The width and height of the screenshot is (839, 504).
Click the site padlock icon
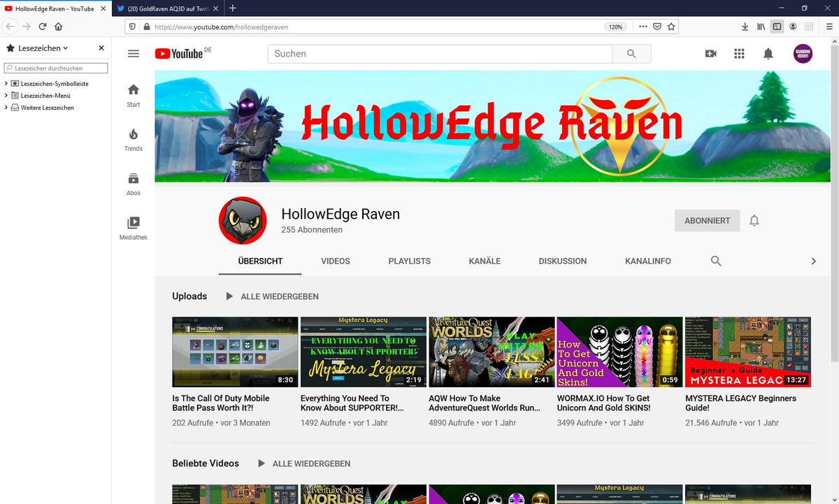coord(147,27)
